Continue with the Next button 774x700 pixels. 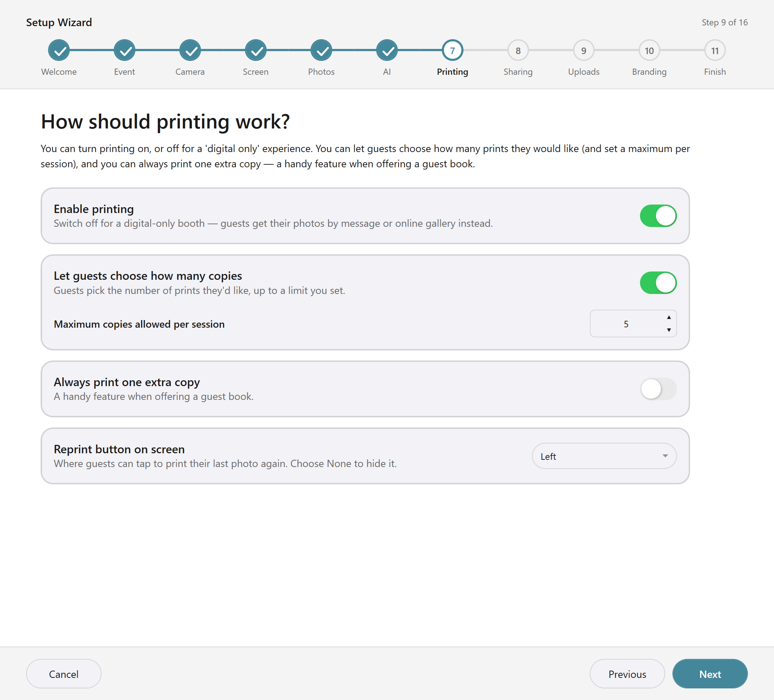click(710, 674)
